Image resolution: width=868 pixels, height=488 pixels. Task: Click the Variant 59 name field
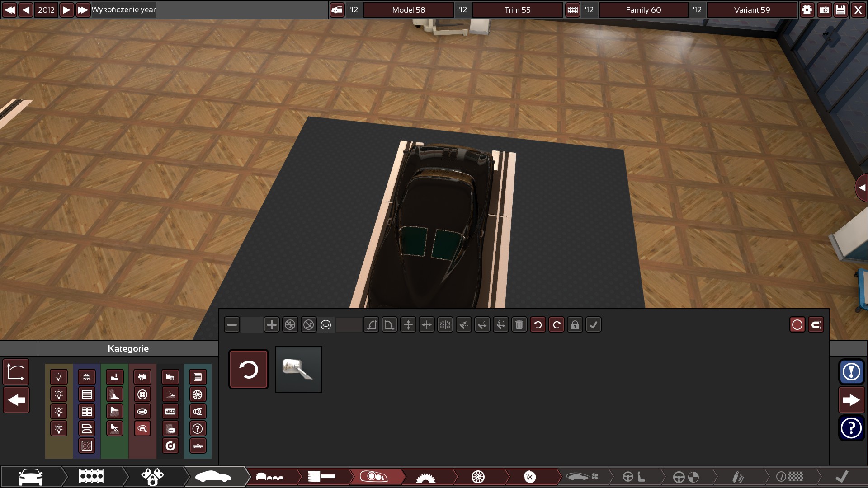(x=752, y=9)
